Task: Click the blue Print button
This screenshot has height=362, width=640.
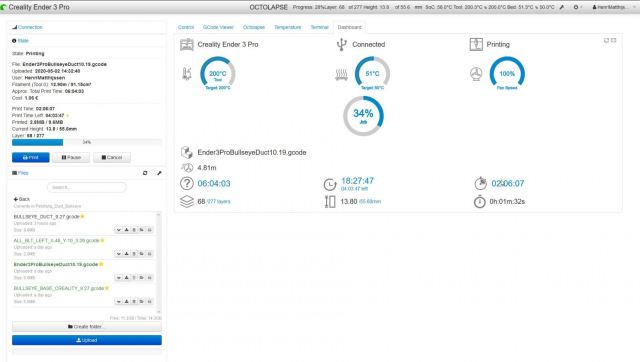Action: [31, 158]
